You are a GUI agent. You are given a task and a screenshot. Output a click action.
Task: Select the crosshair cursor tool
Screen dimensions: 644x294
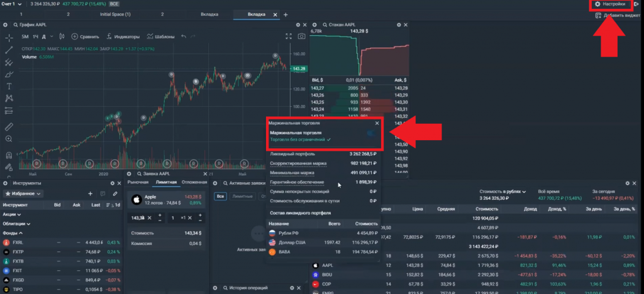(9, 37)
